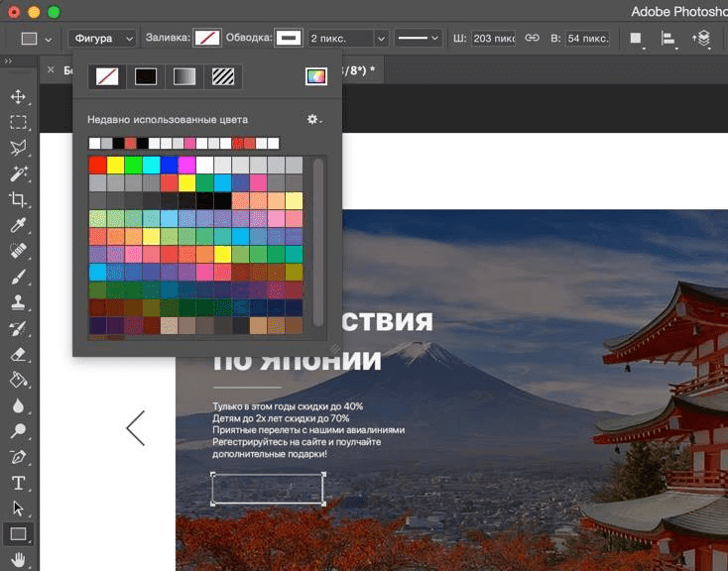This screenshot has width=728, height=571.
Task: Select the Clone Stamp tool
Action: 18,302
